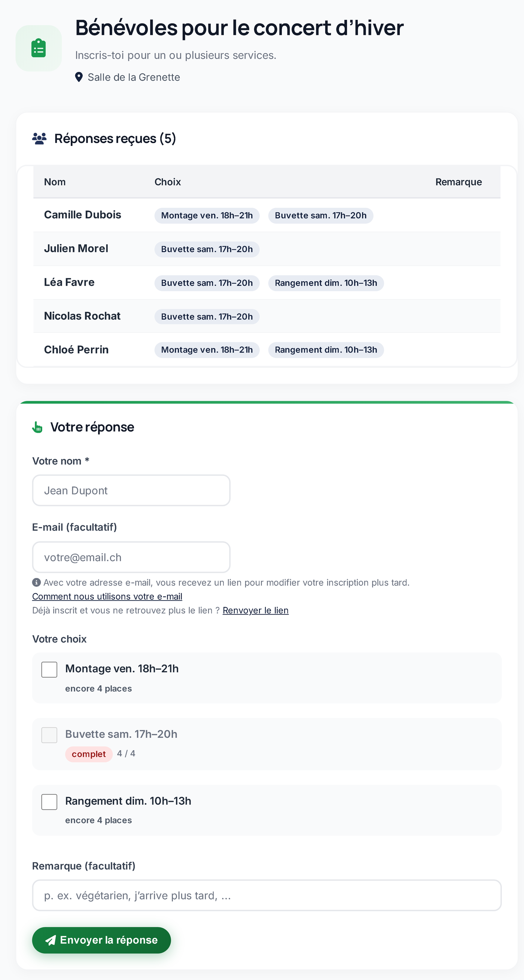Click the red complet badge
The width and height of the screenshot is (524, 980).
[x=89, y=754]
